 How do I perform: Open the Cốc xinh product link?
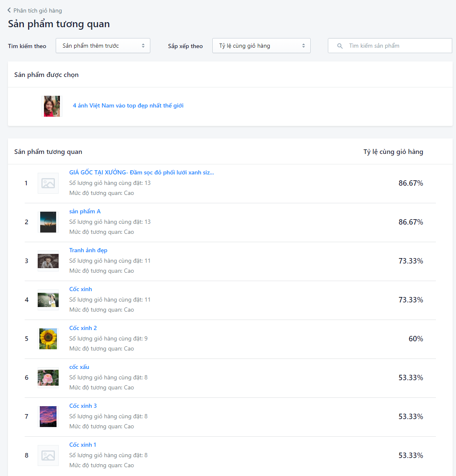coord(80,289)
